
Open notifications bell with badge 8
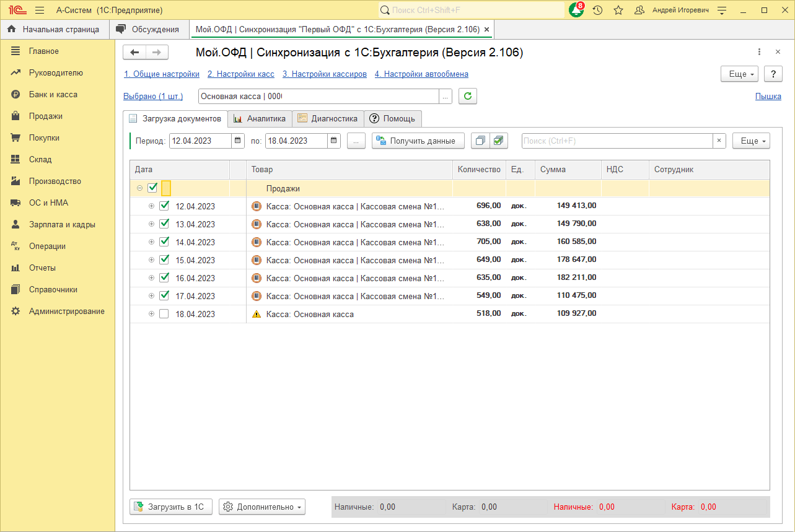[576, 11]
